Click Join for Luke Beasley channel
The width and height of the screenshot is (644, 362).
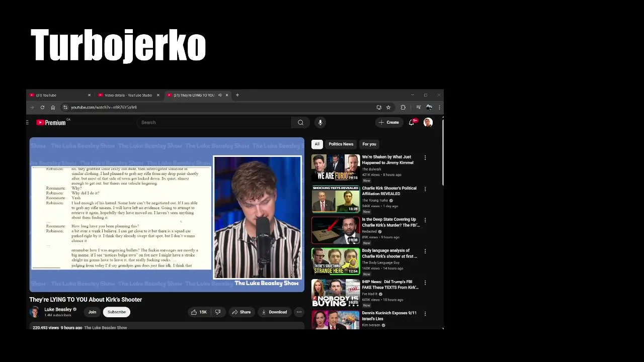tap(92, 312)
